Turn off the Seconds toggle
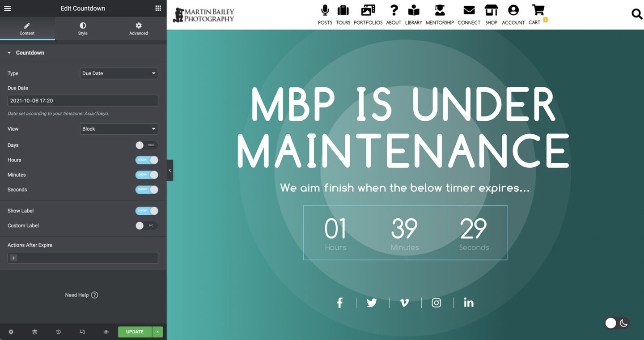The height and width of the screenshot is (340, 644). (146, 190)
